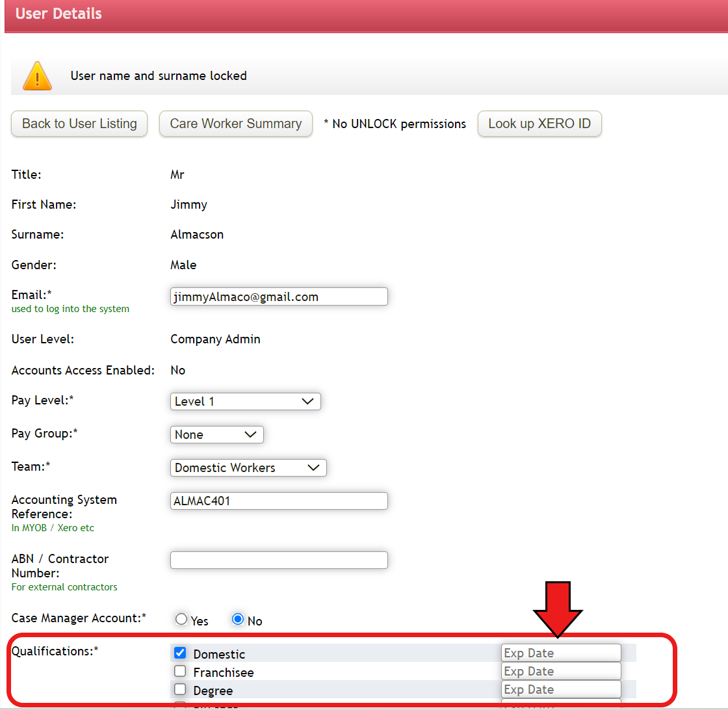Select Yes for Case Manager Account
The height and width of the screenshot is (710, 728).
[x=181, y=620]
